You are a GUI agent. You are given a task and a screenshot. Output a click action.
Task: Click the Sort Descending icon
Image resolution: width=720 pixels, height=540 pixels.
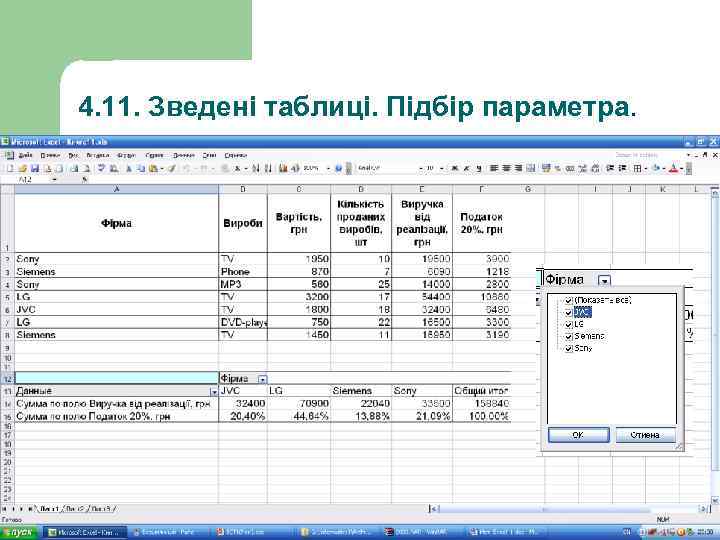tap(268, 169)
